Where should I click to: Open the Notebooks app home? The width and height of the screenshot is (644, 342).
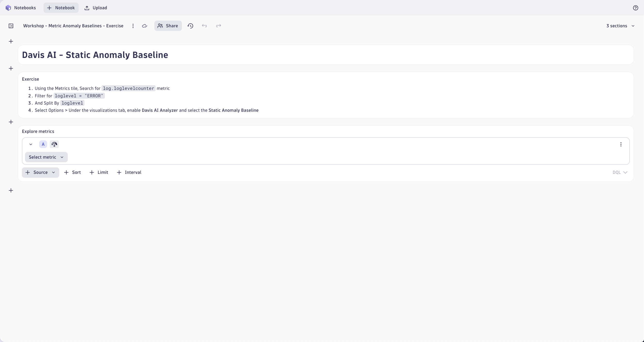point(21,8)
